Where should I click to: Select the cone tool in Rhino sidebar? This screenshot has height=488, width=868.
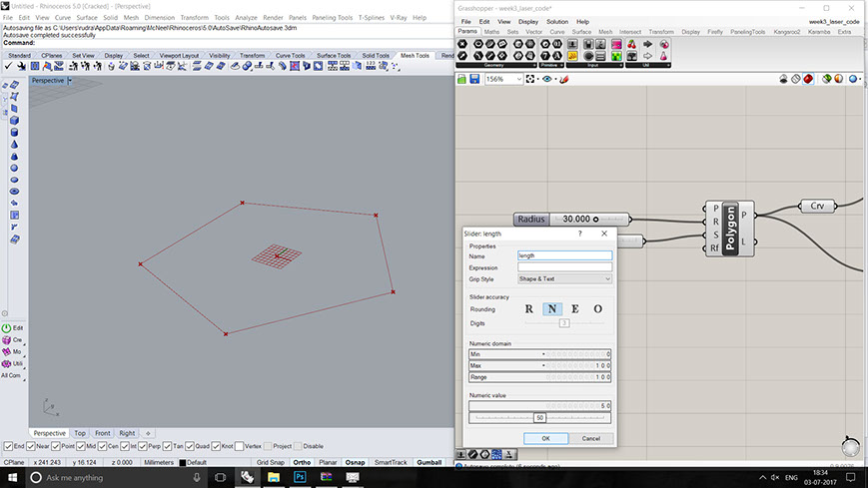[x=14, y=144]
